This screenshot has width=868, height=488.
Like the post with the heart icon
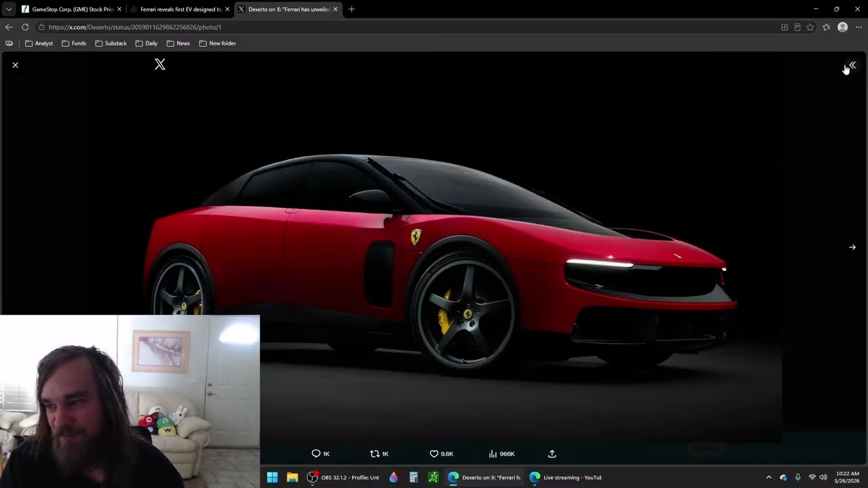[441, 453]
